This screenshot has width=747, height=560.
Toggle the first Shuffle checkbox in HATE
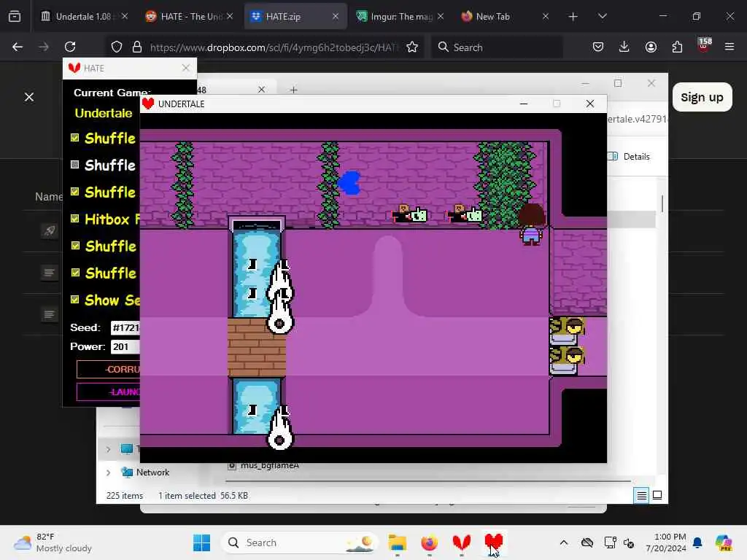click(x=75, y=138)
